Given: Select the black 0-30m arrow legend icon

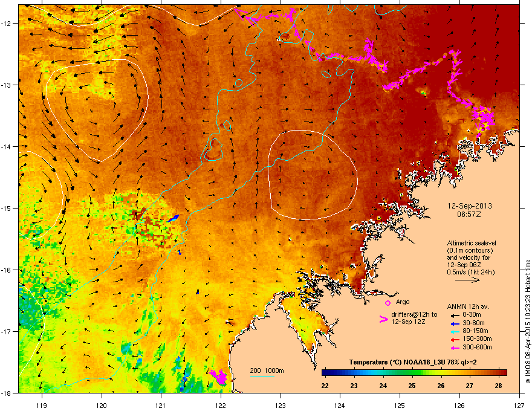Looking at the screenshot, I should (455, 316).
